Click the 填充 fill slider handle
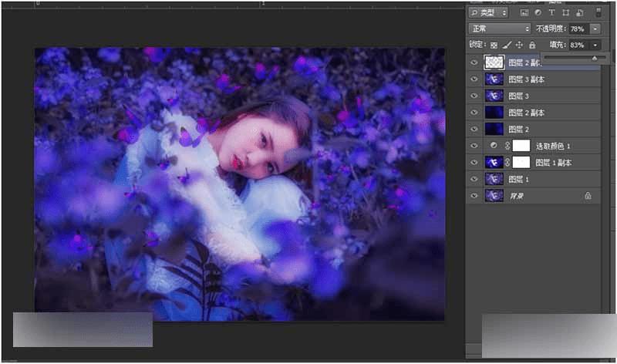The image size is (617, 364). (594, 59)
